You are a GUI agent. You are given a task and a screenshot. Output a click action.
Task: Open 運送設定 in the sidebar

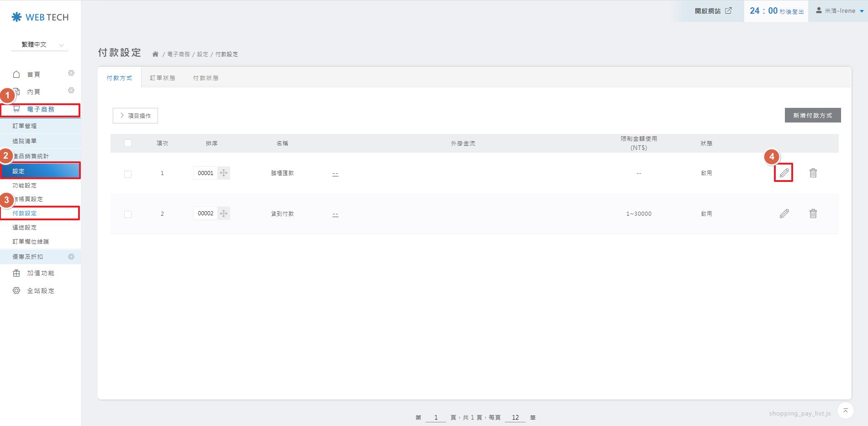tap(25, 227)
